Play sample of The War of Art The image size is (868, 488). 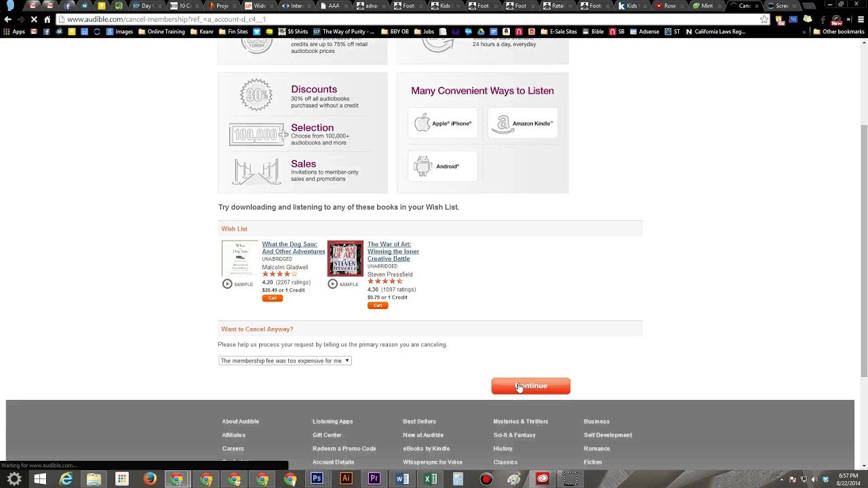click(342, 284)
